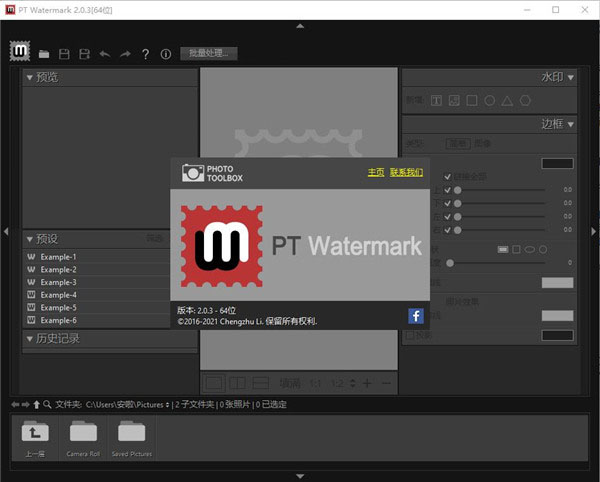Toggle the 链接全部 checkbox
The image size is (600, 482).
pyautogui.click(x=448, y=176)
